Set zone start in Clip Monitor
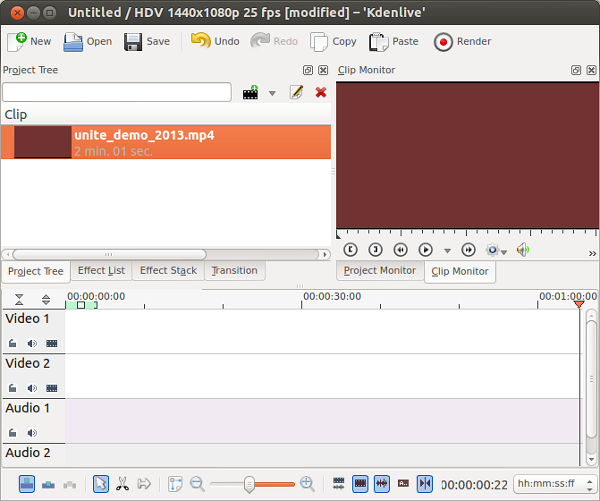The width and height of the screenshot is (600, 501). (349, 250)
